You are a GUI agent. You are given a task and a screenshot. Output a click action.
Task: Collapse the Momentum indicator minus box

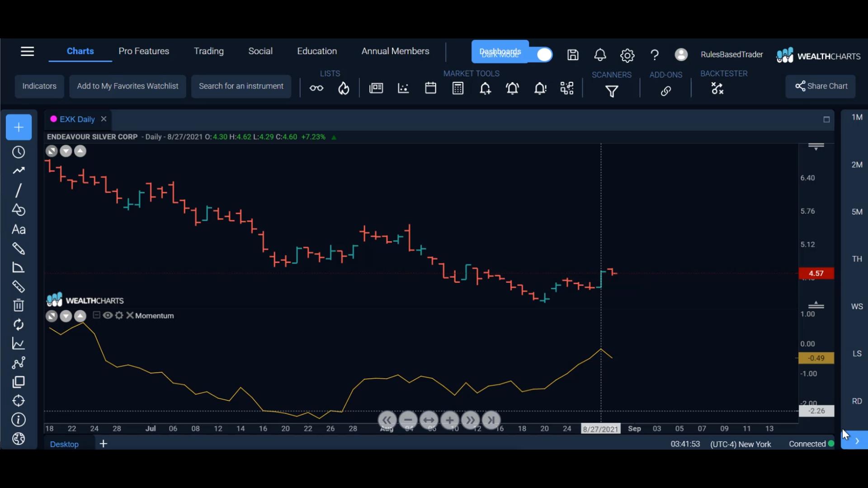[x=96, y=315]
